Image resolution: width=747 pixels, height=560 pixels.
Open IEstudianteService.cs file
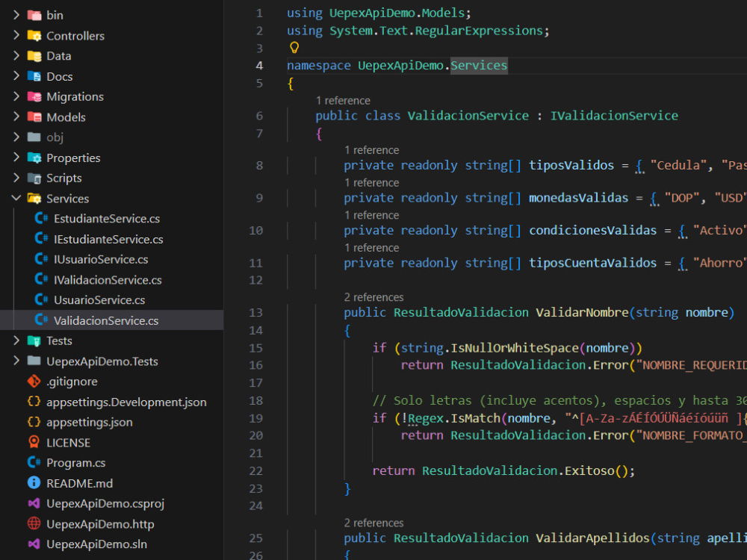coord(108,239)
